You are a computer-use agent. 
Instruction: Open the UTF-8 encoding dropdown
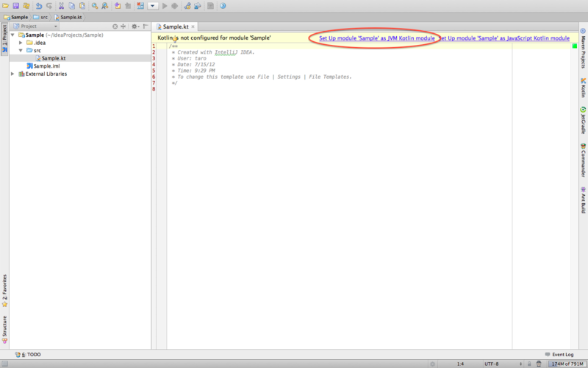503,364
